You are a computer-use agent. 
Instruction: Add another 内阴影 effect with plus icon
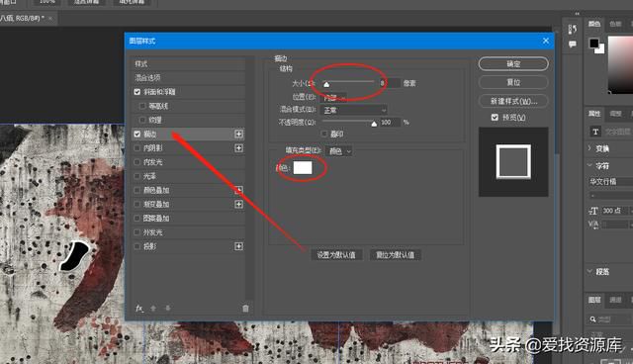[238, 148]
